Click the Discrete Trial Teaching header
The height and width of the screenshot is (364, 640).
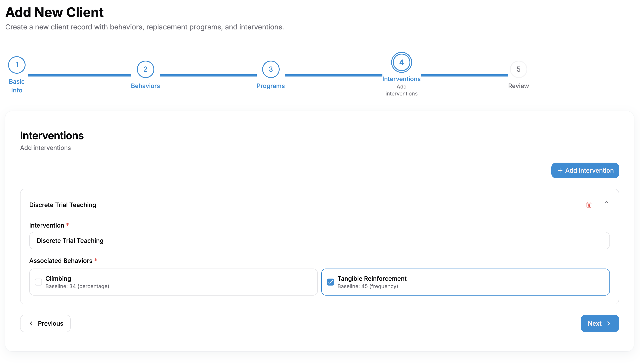pos(63,205)
